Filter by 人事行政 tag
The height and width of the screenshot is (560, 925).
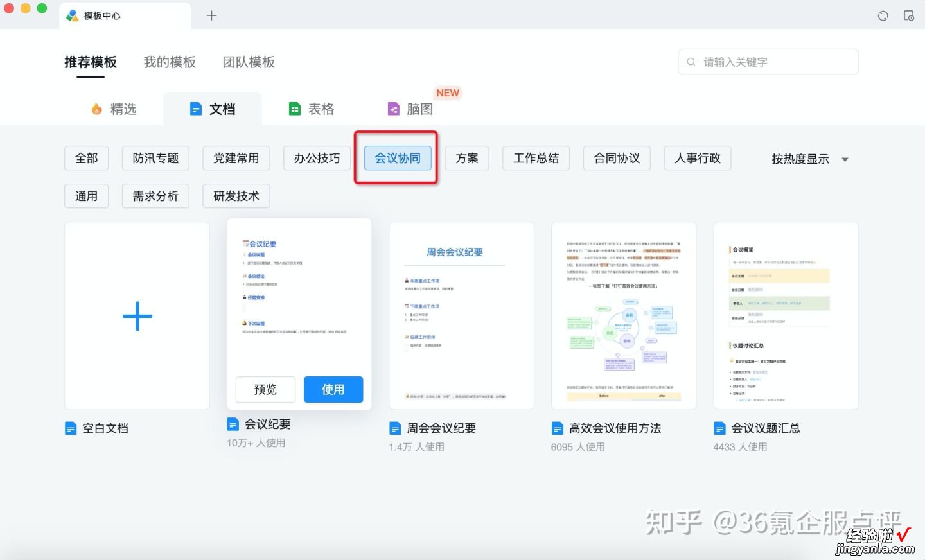tap(698, 158)
